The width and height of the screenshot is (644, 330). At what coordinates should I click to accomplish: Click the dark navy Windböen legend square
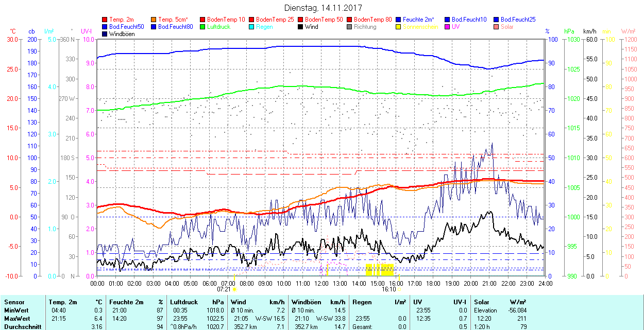point(105,34)
